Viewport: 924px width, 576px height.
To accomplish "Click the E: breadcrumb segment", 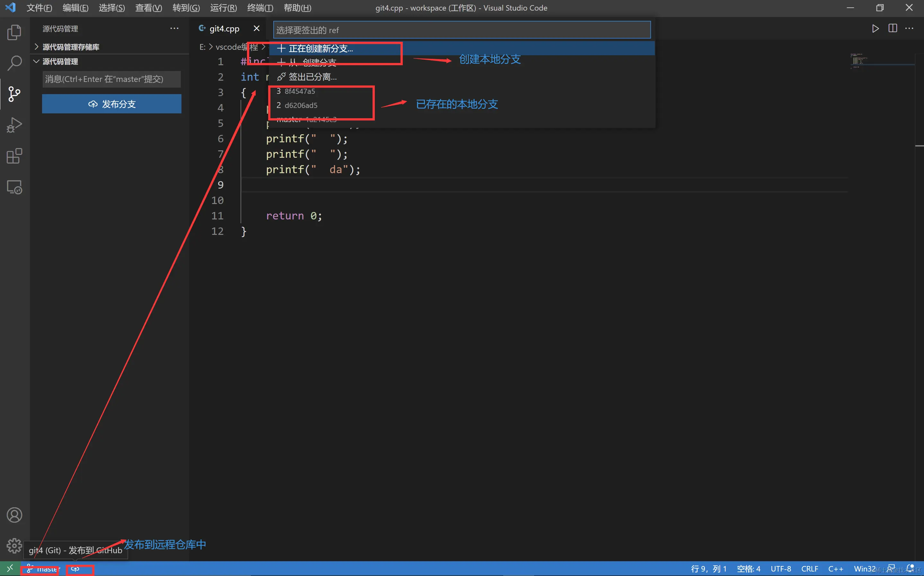I will (203, 47).
